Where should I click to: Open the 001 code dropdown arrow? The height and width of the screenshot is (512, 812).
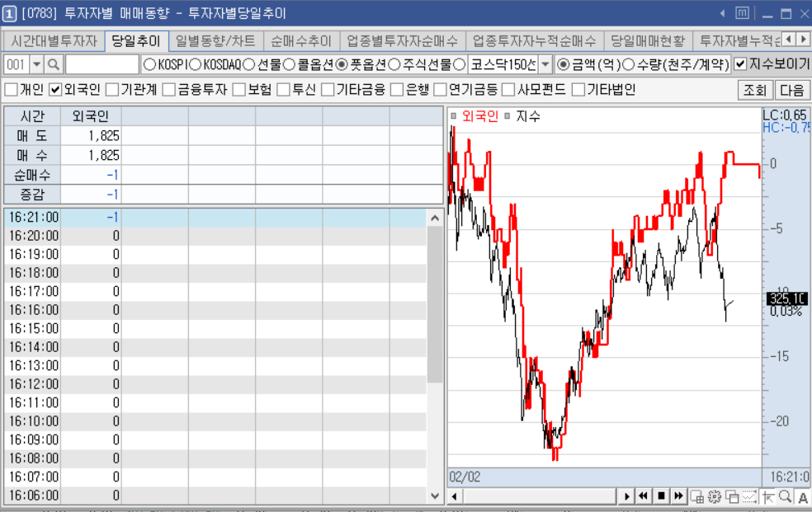(36, 64)
